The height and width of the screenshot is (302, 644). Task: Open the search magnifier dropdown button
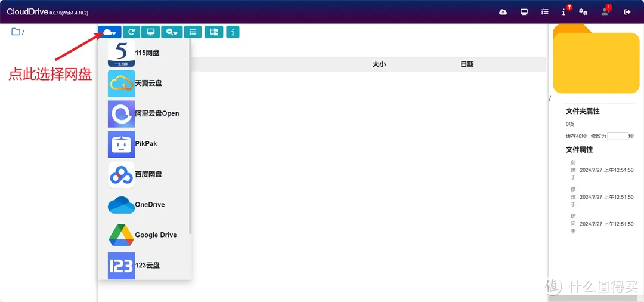tap(172, 32)
